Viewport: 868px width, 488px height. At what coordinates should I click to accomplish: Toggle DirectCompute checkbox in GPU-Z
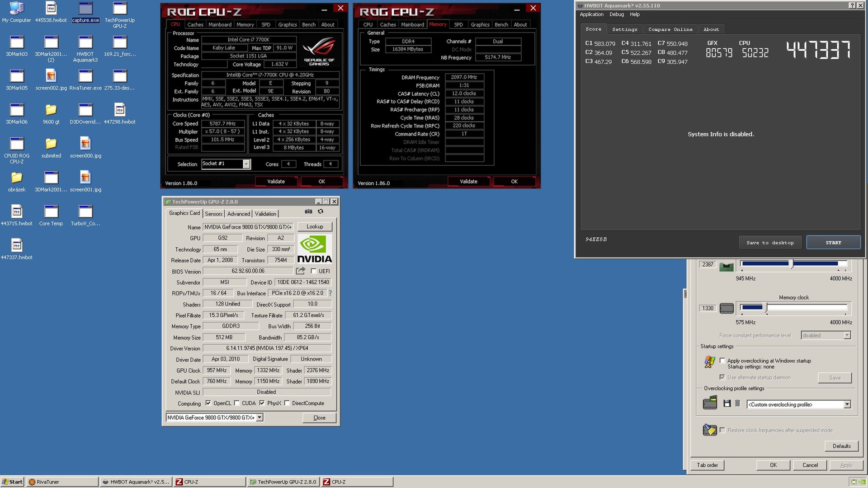[287, 403]
